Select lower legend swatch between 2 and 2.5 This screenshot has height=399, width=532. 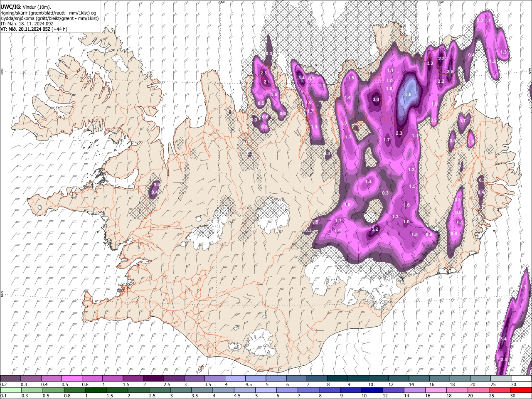(138, 390)
